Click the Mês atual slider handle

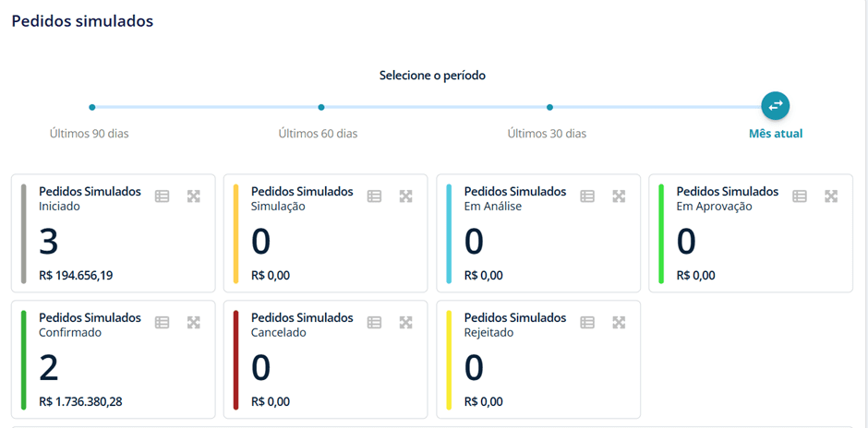click(775, 106)
